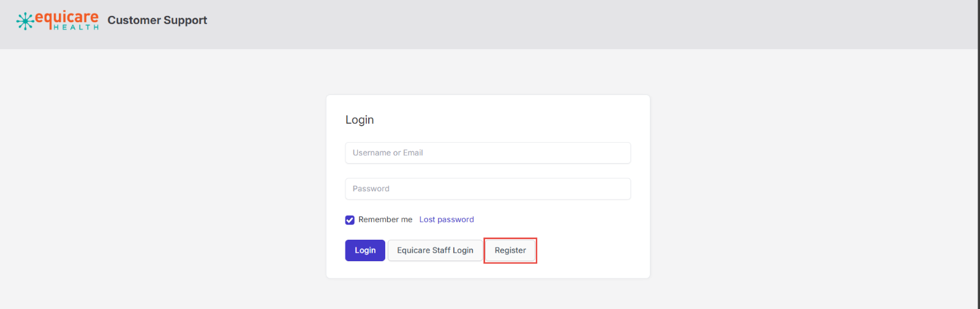The height and width of the screenshot is (309, 980).
Task: Click the vertical scrollbar at right edge
Action: point(978,153)
